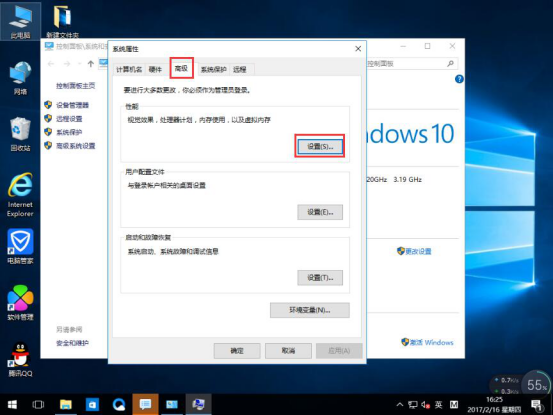The height and width of the screenshot is (415, 553).
Task: Open 设备管理器 link in sidebar
Action: pyautogui.click(x=72, y=105)
